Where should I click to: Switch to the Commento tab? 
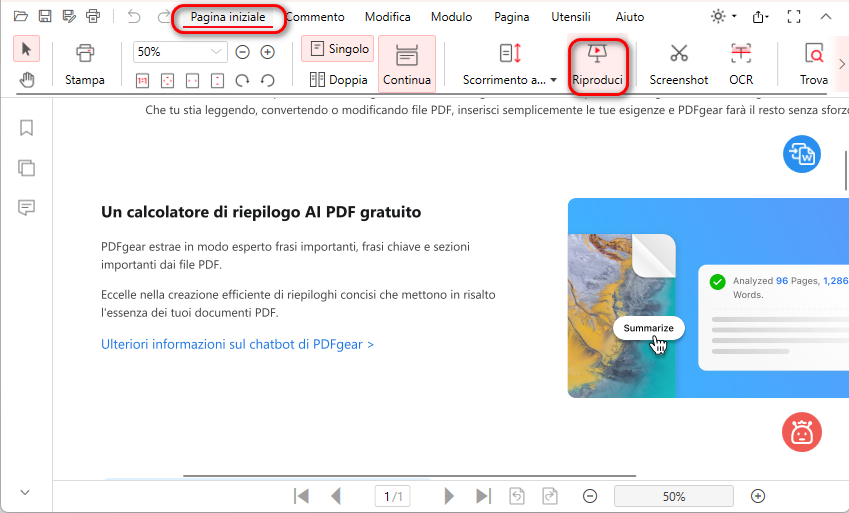coord(315,17)
